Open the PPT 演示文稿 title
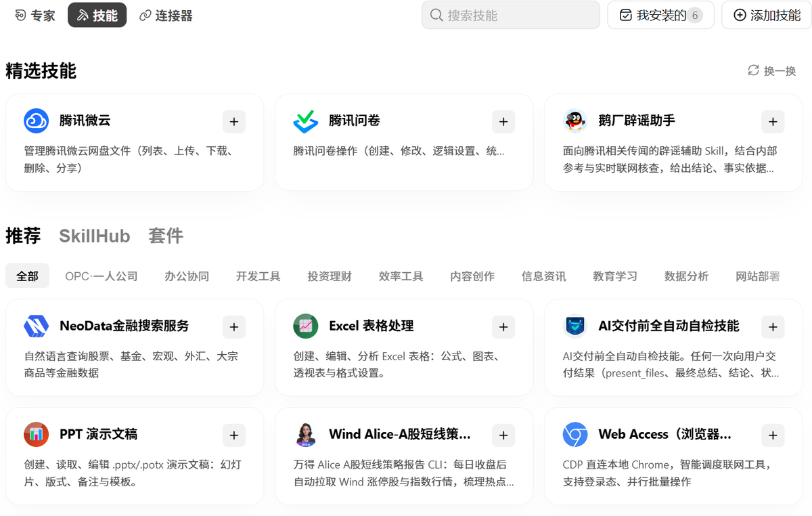This screenshot has width=812, height=516. [x=99, y=435]
